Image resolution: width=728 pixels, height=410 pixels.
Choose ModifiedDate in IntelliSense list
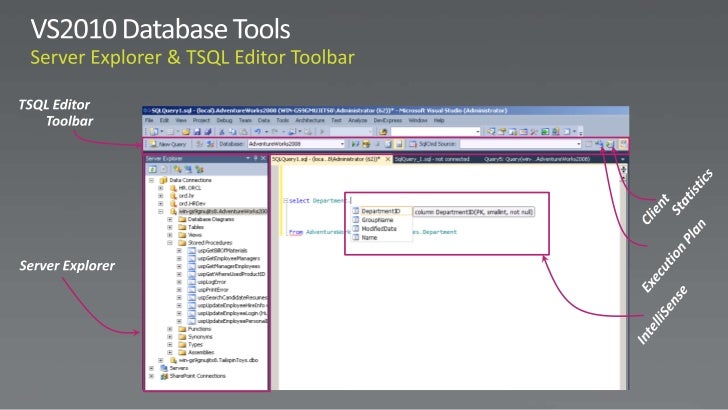[x=379, y=229]
